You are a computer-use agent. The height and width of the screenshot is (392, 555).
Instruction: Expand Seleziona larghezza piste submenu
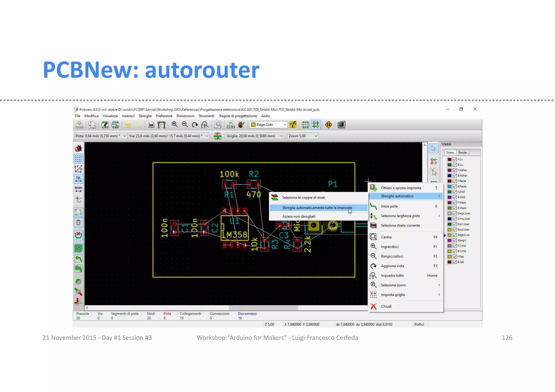click(406, 216)
